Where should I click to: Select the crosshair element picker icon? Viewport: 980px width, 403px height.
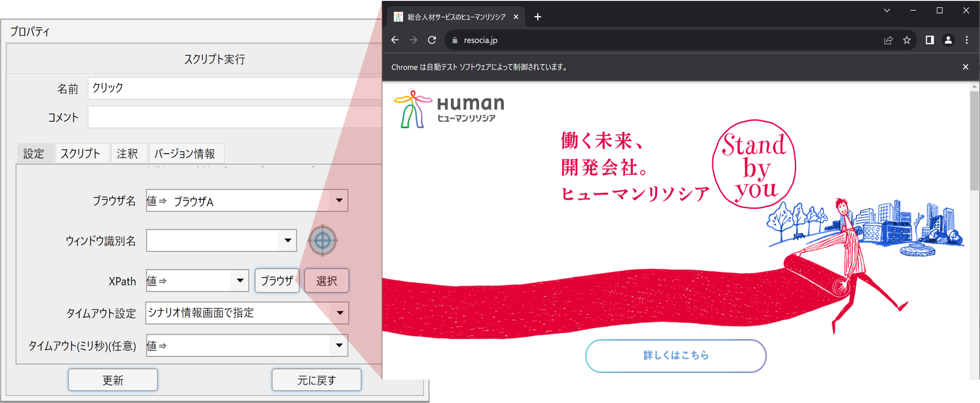(x=322, y=241)
